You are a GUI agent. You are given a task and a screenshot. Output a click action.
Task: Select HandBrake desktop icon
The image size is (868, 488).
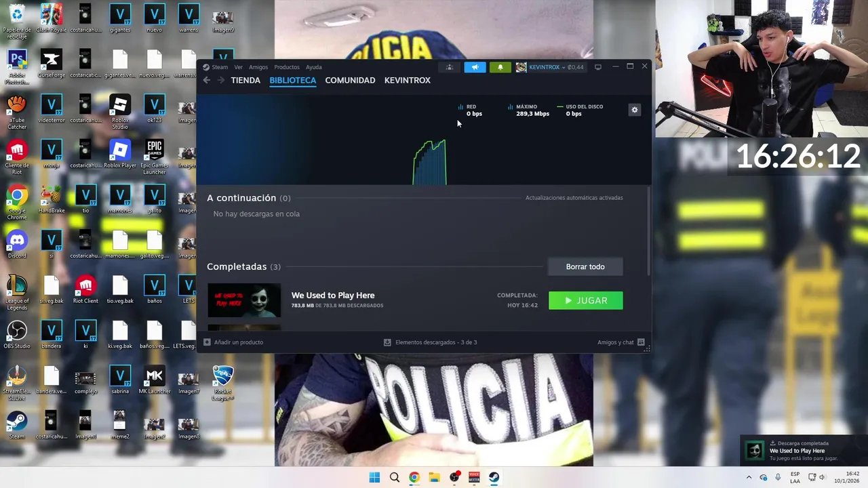pos(51,199)
